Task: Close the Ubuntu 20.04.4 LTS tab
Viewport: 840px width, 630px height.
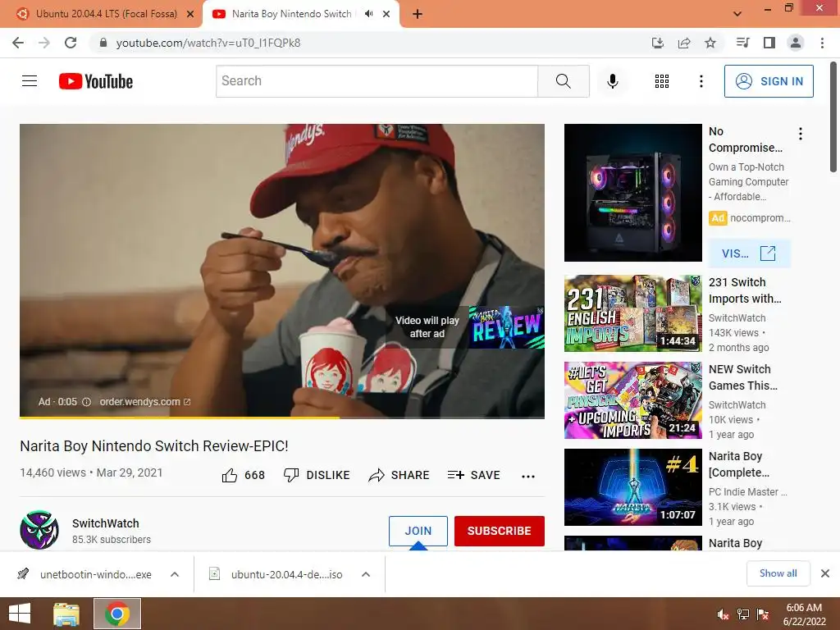Action: point(190,14)
